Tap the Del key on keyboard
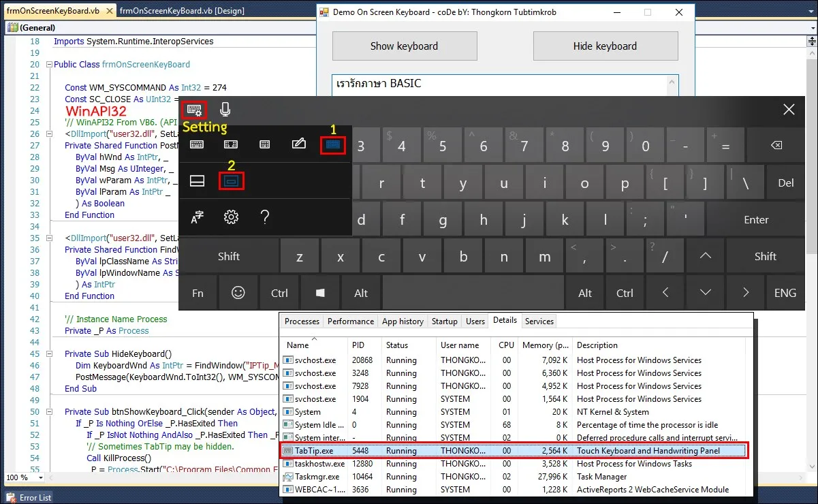Screen dimensions: 818x504 pos(786,183)
